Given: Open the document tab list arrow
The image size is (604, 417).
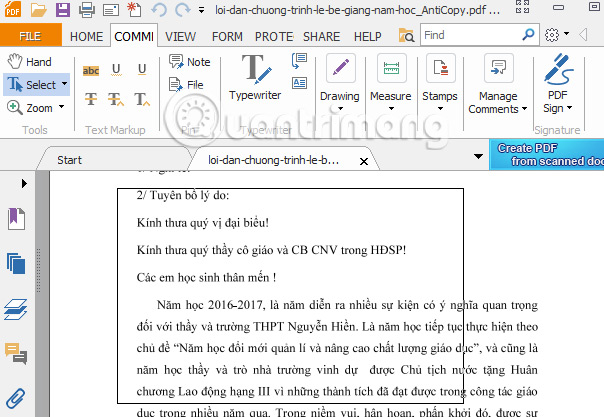Looking at the screenshot, I should [478, 156].
